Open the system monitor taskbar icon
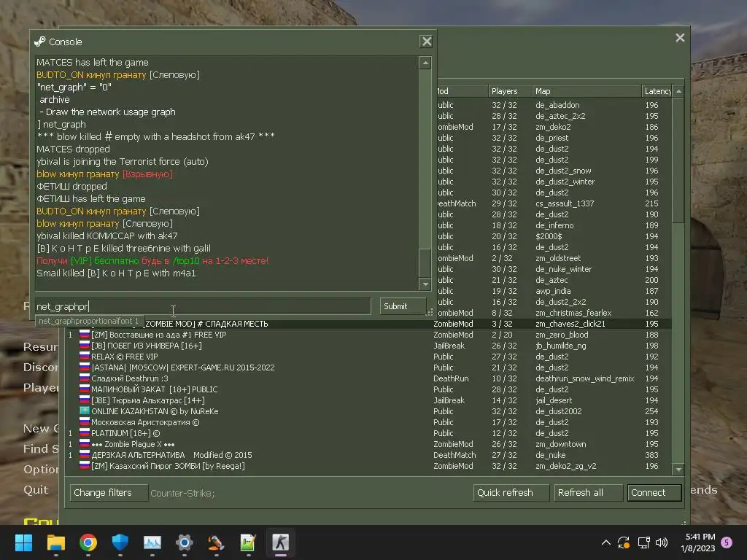Image resolution: width=747 pixels, height=560 pixels. tap(152, 542)
